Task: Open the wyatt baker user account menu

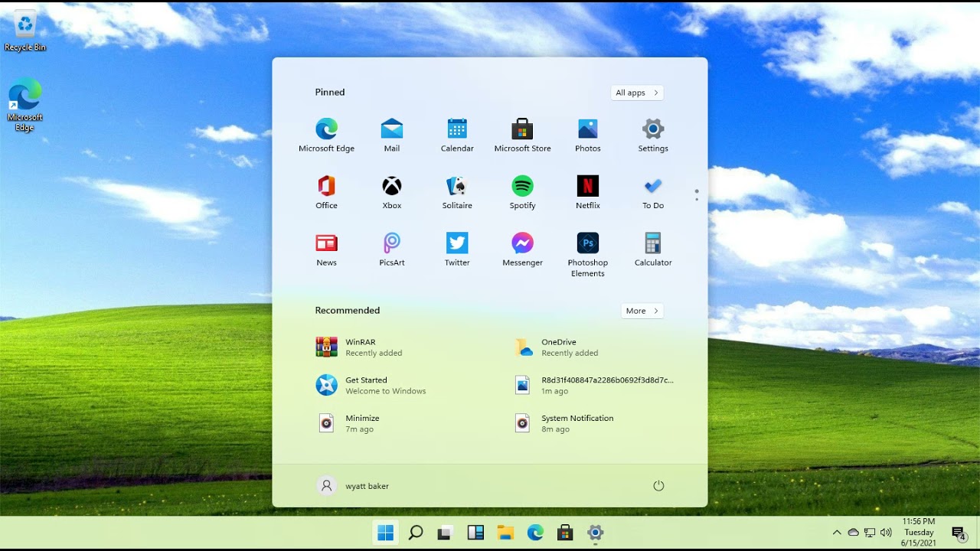Action: coord(354,486)
